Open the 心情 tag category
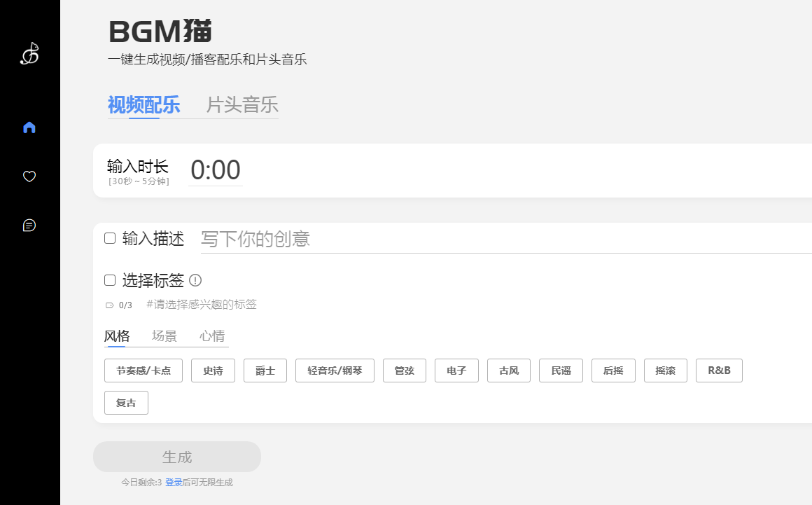This screenshot has height=505, width=812. [x=211, y=335]
